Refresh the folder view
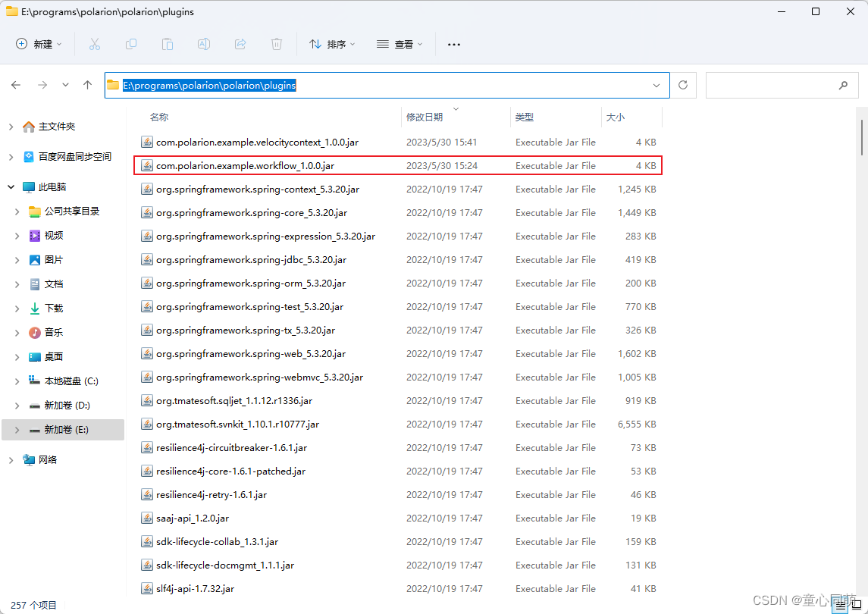Screen dimensions: 868x614 (683, 85)
